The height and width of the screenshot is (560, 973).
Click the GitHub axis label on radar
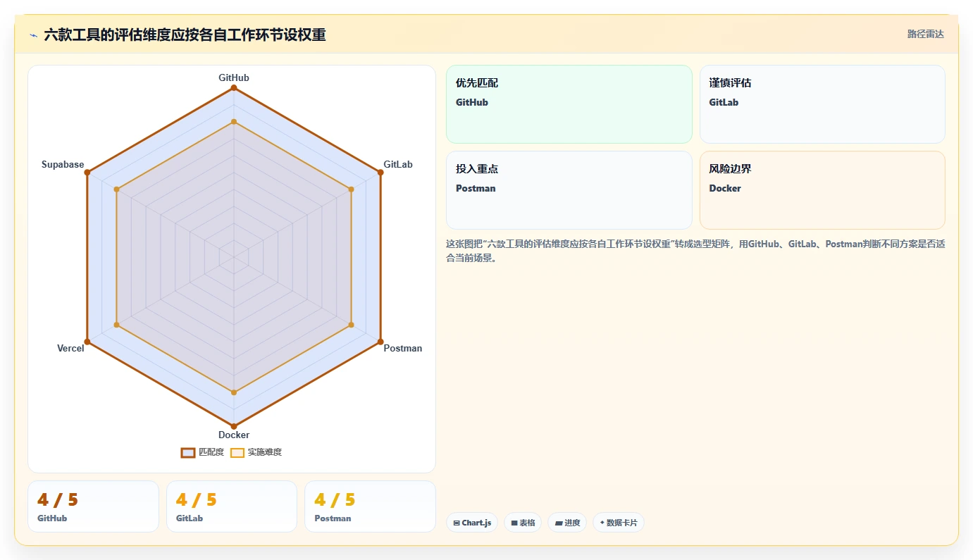[234, 77]
